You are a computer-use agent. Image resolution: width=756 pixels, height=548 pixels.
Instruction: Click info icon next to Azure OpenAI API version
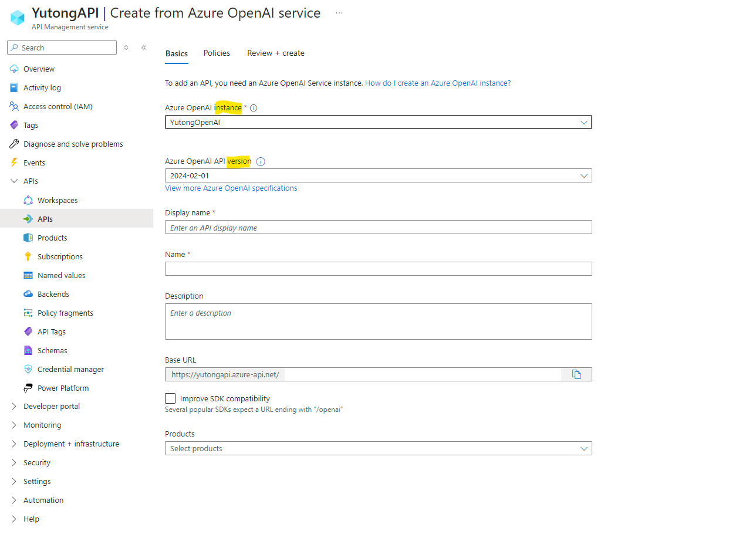(261, 161)
